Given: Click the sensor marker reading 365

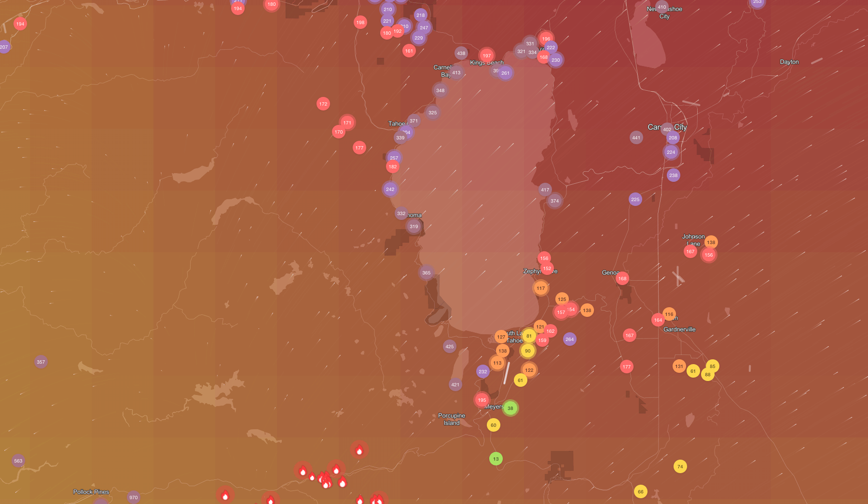Looking at the screenshot, I should [x=427, y=272].
